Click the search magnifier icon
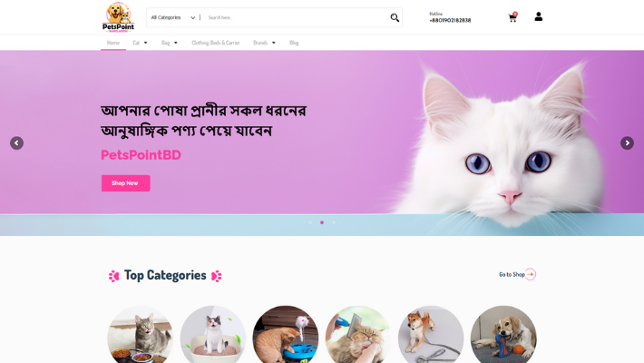 [x=395, y=17]
